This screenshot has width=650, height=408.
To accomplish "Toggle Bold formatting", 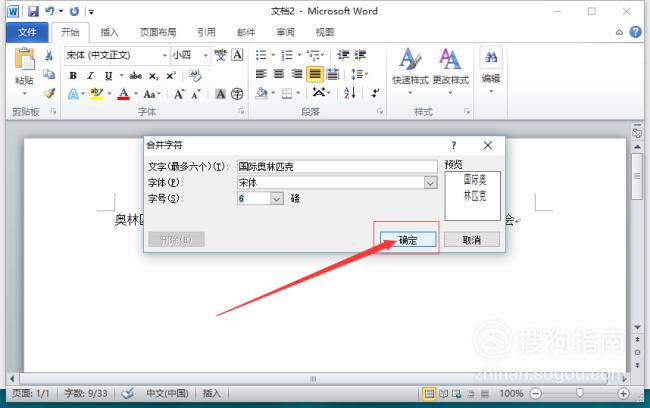I will pos(73,75).
